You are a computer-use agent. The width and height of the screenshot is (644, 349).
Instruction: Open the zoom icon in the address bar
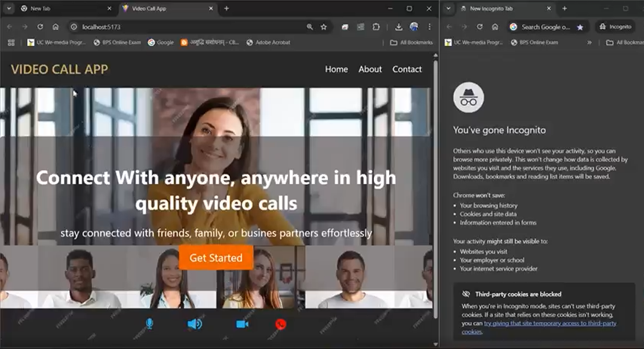(309, 27)
